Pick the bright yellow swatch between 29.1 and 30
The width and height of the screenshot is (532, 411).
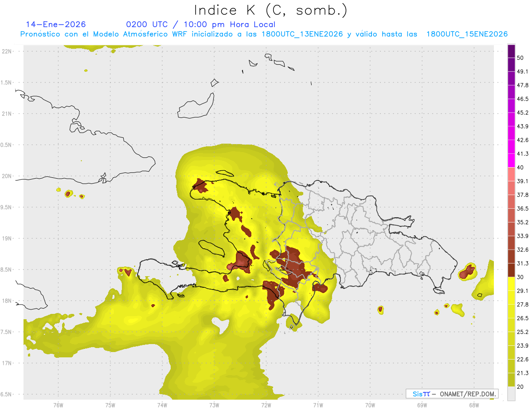pyautogui.click(x=511, y=284)
